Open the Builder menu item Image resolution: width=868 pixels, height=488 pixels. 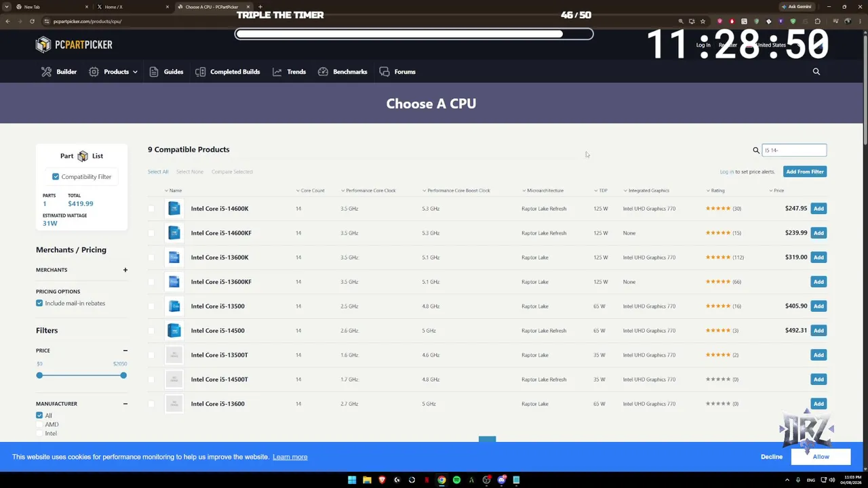click(x=59, y=72)
